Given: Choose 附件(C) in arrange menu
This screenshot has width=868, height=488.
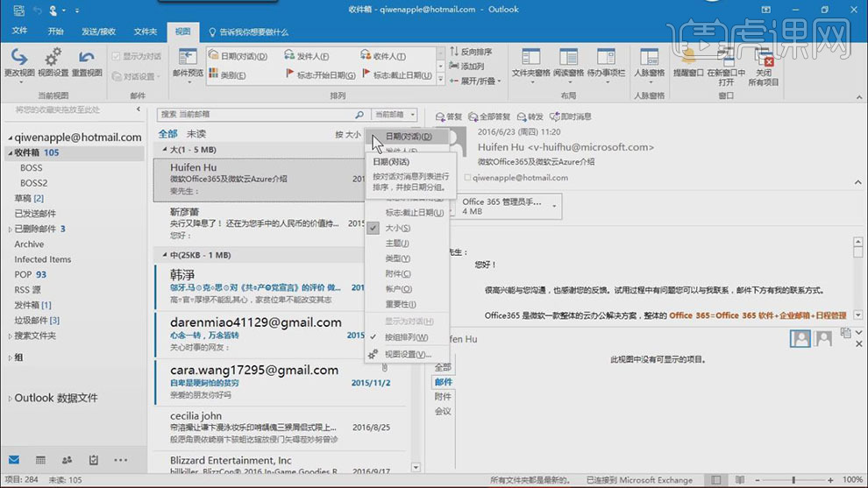Looking at the screenshot, I should coord(406,274).
